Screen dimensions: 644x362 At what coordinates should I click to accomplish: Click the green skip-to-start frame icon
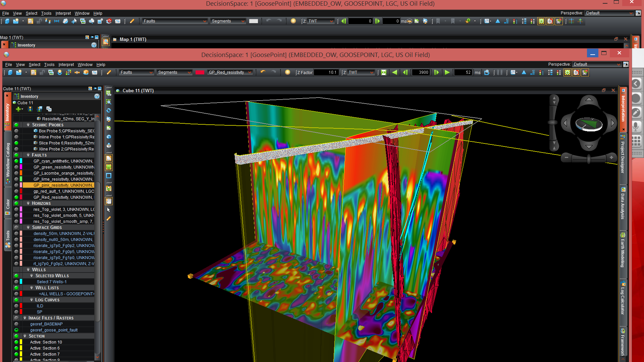pos(384,72)
